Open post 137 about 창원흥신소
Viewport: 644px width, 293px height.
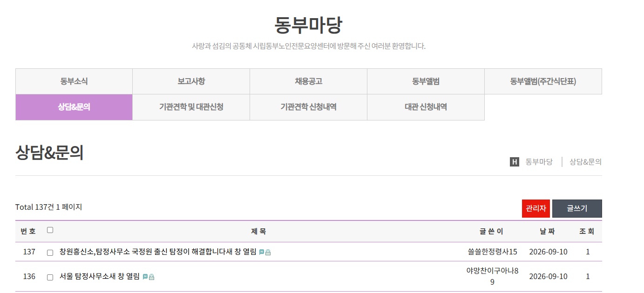(158, 252)
